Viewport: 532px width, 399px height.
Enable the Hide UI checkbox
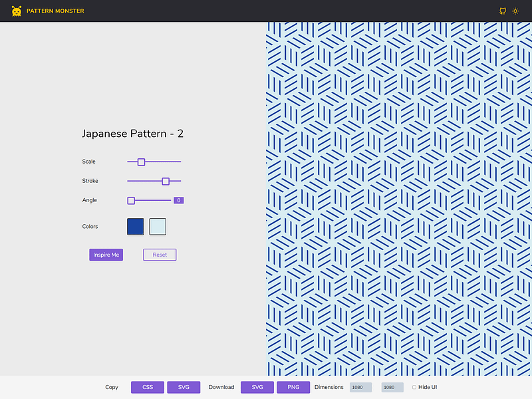(415, 386)
